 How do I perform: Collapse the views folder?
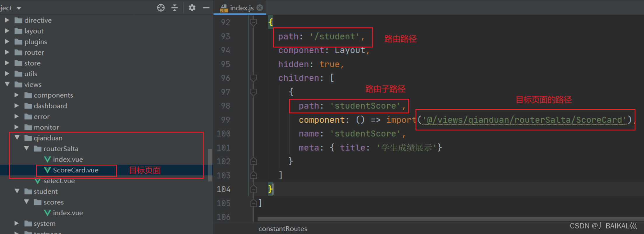[7, 85]
